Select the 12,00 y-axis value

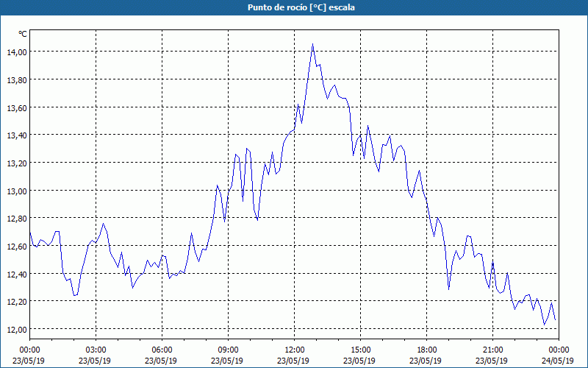[x=17, y=330]
